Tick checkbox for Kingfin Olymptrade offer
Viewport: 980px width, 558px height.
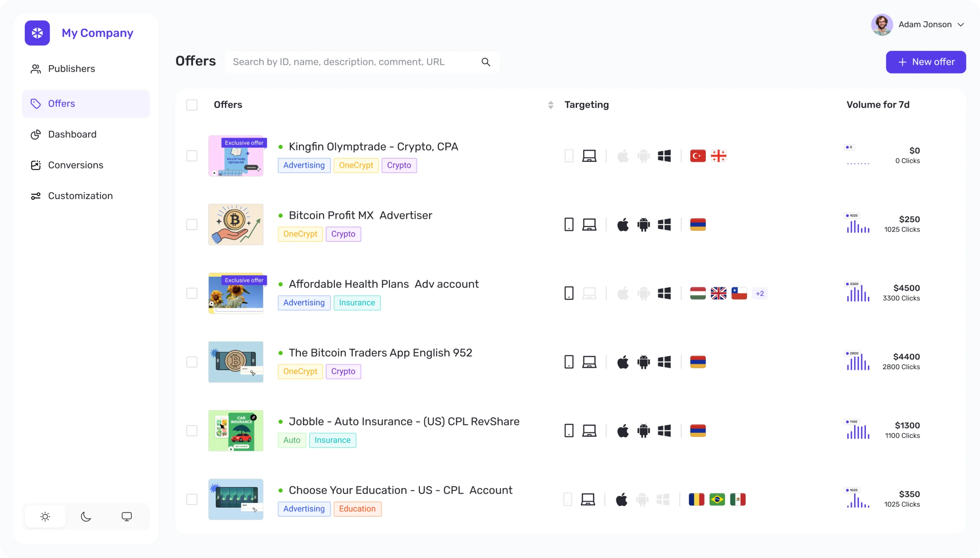pos(192,156)
